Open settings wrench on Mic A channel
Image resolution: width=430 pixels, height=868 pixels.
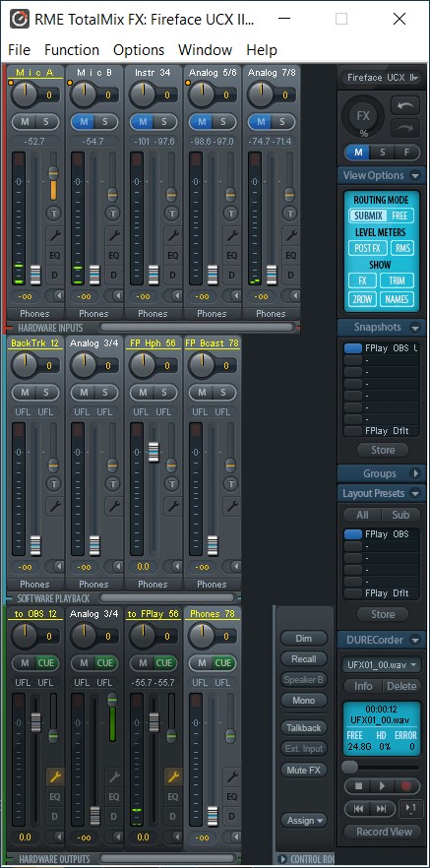pos(54,234)
